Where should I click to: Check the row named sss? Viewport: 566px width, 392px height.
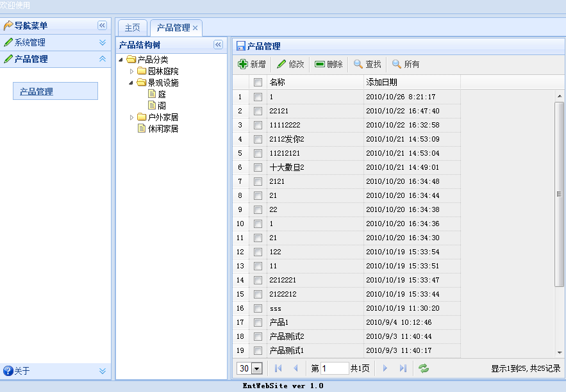pyautogui.click(x=258, y=308)
